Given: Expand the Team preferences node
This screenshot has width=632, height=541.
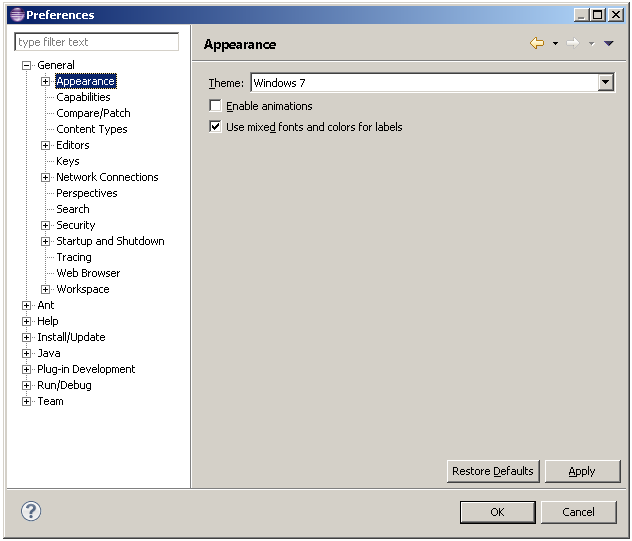Looking at the screenshot, I should 27,402.
